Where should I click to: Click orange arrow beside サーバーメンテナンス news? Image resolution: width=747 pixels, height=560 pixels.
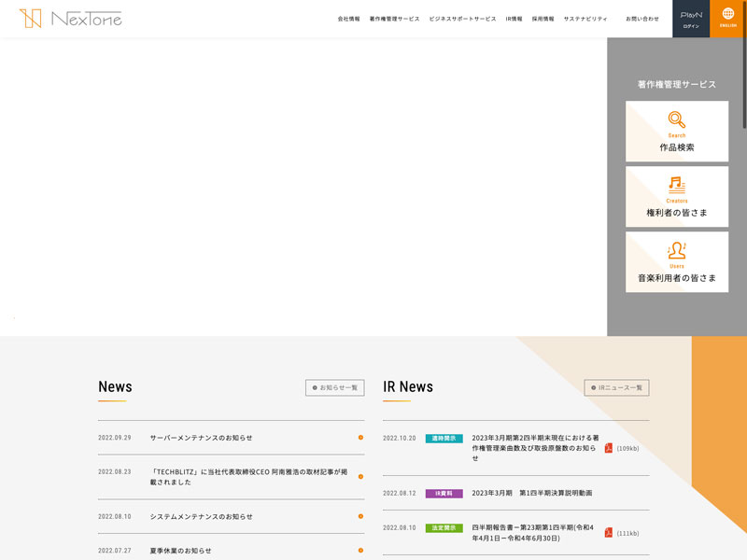pyautogui.click(x=360, y=438)
